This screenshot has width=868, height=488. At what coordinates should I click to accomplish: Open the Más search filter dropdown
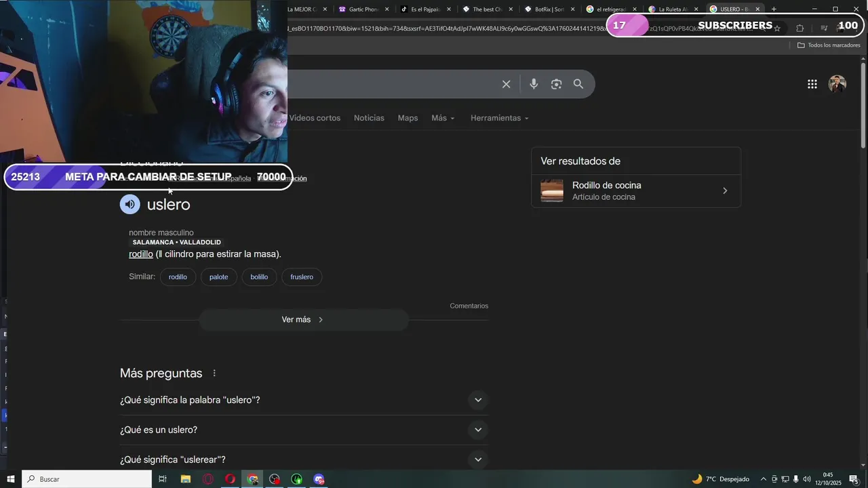443,118
